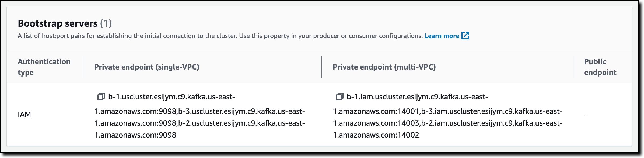Click the single-VPC bootstrap server address text
This screenshot has width=644, height=158.
[200, 117]
